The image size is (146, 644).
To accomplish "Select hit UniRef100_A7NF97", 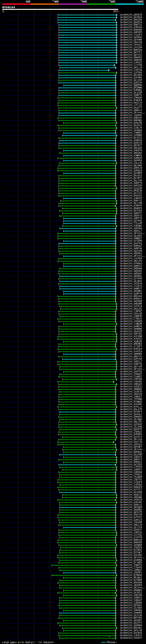I will [131, 206].
